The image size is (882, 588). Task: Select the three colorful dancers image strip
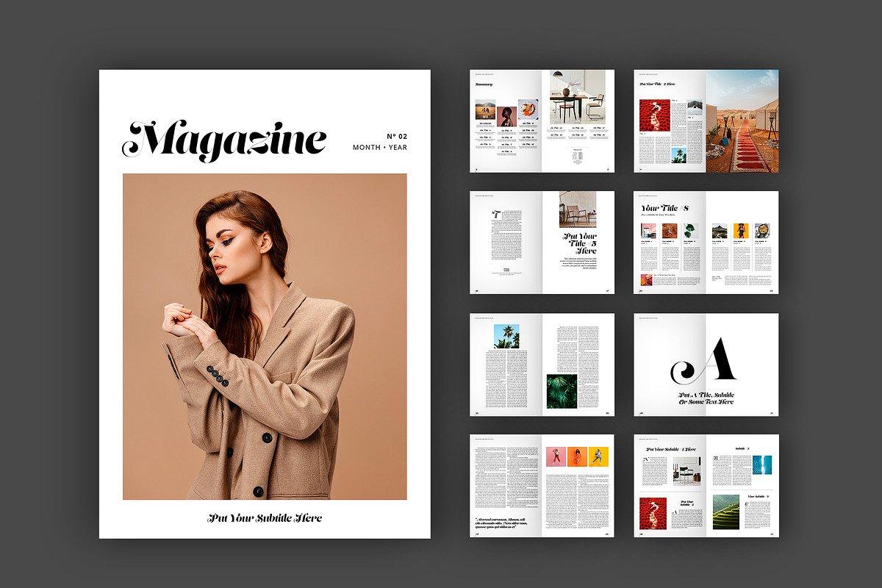tap(577, 456)
